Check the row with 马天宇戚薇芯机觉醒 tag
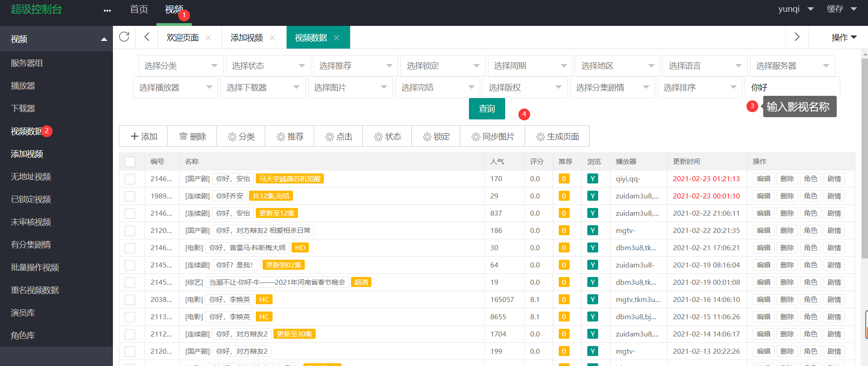The height and width of the screenshot is (366, 868). [x=130, y=179]
